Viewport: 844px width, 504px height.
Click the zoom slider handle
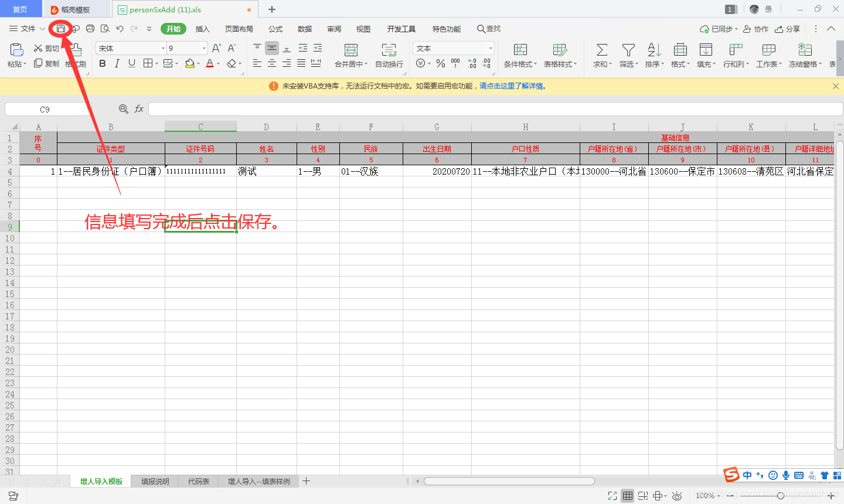pyautogui.click(x=781, y=496)
